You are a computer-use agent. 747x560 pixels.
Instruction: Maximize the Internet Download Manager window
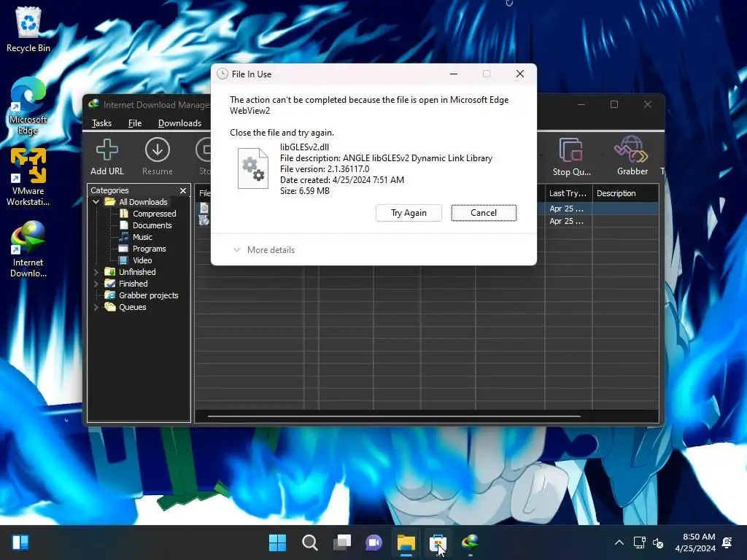(614, 104)
